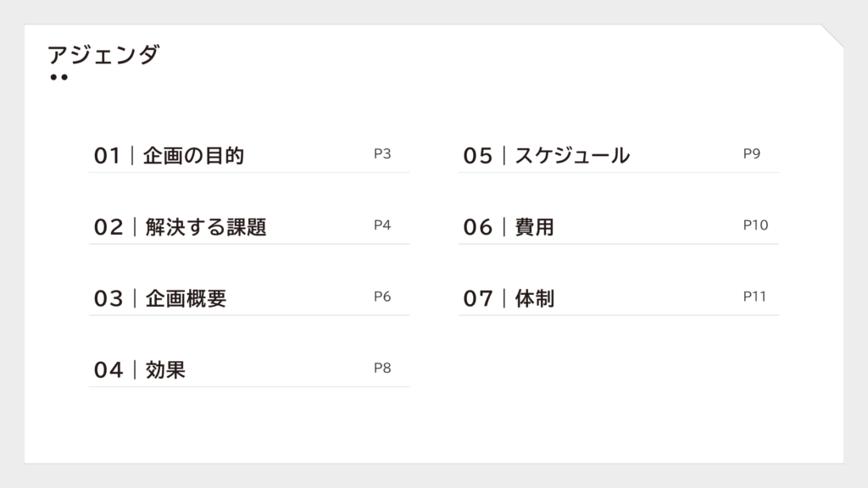
Task: Click page number P11
Action: pos(754,296)
